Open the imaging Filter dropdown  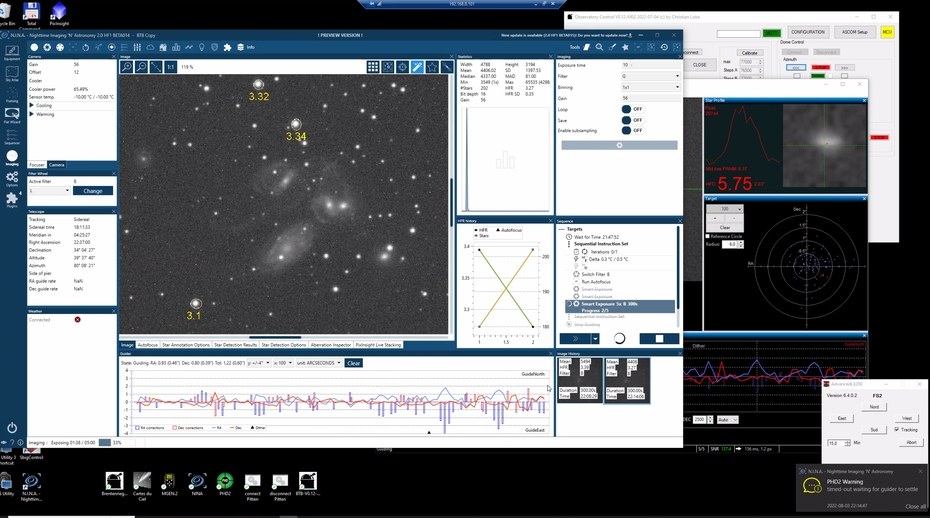pyautogui.click(x=650, y=76)
